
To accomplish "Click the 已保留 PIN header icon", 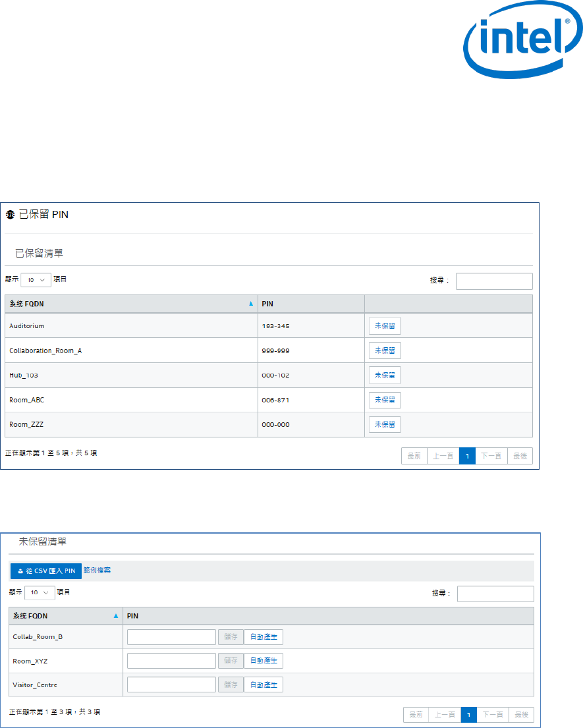I will (x=10, y=215).
